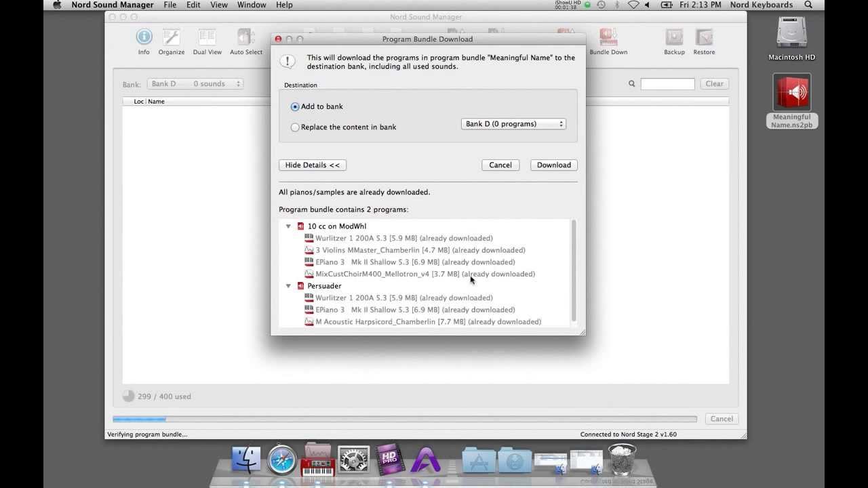Viewport: 868px width, 488px height.
Task: Click the verifying progress bar
Action: click(x=405, y=419)
